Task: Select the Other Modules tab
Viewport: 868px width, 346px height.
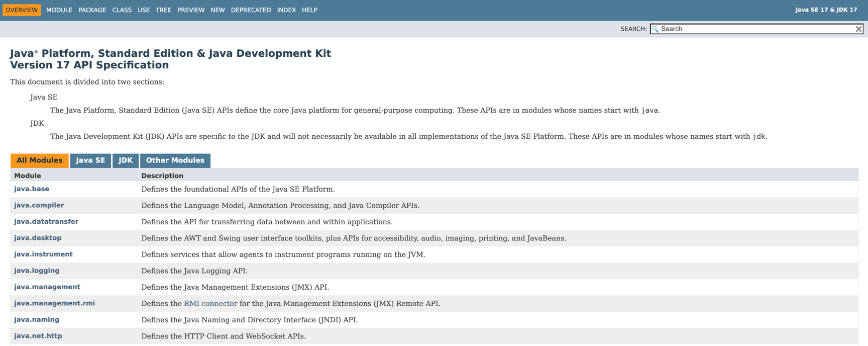Action: pyautogui.click(x=175, y=160)
